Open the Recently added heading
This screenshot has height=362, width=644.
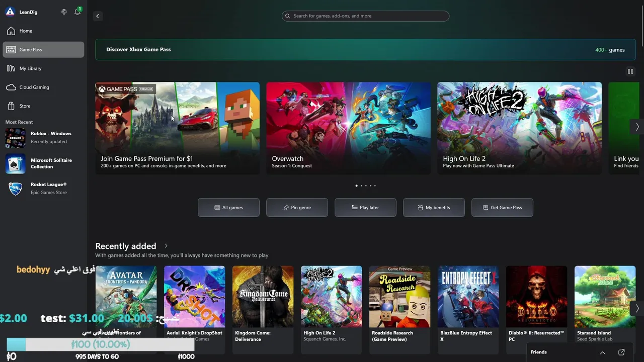click(x=126, y=246)
